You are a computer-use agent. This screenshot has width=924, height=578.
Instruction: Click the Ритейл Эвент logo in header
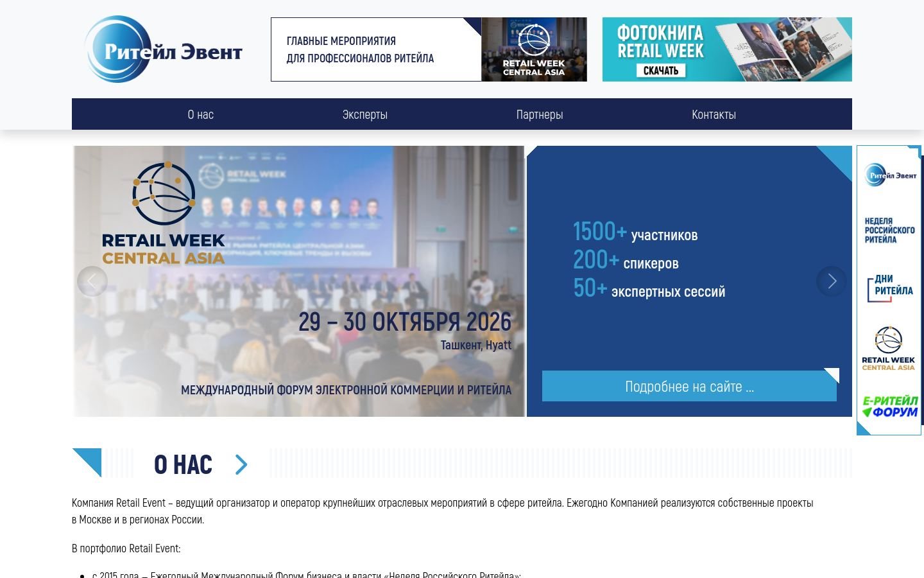[x=164, y=49]
